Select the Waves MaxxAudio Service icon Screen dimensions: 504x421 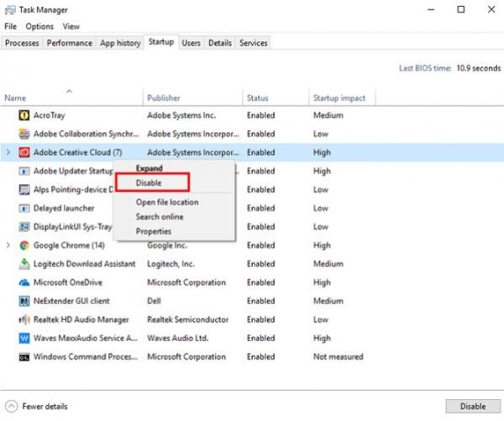pos(25,338)
